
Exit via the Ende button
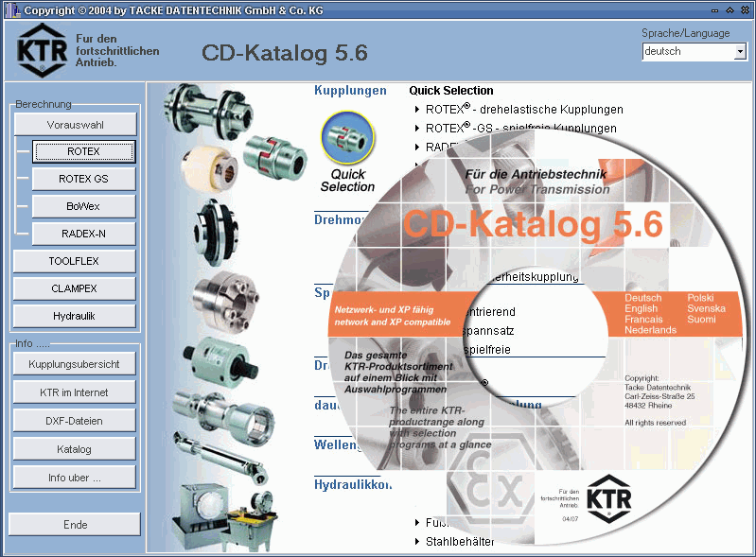[75, 525]
